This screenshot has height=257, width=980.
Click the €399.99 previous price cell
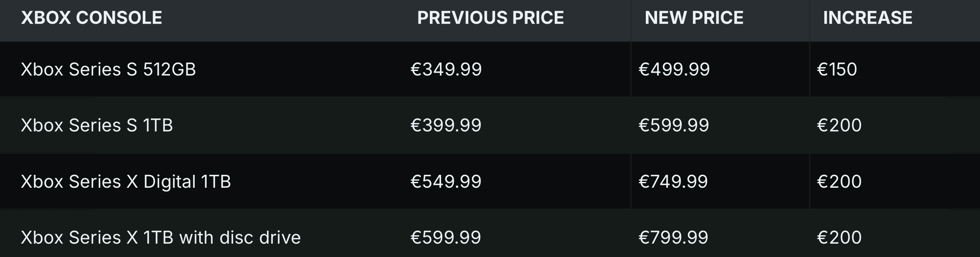[446, 125]
